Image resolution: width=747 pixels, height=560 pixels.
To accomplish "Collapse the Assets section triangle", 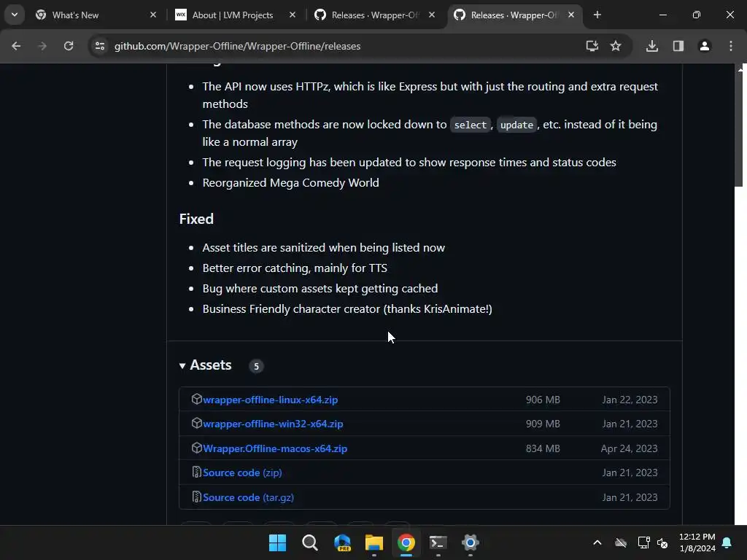I will coord(182,366).
